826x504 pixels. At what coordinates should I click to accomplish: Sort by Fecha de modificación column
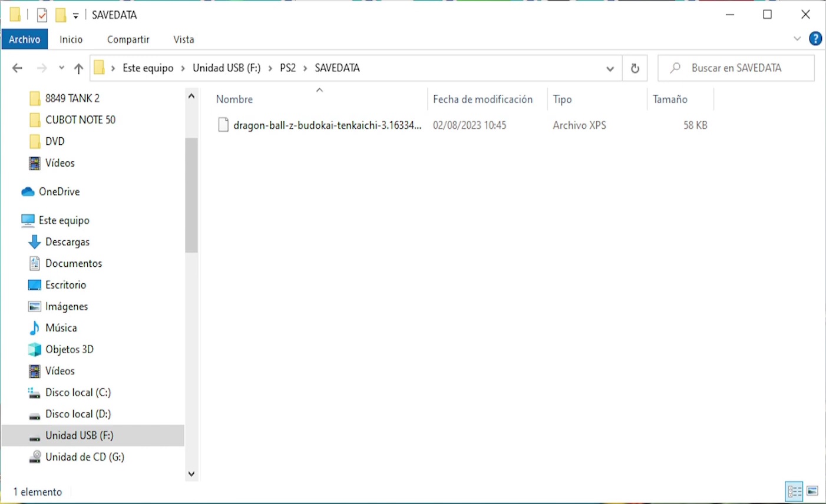tap(483, 99)
